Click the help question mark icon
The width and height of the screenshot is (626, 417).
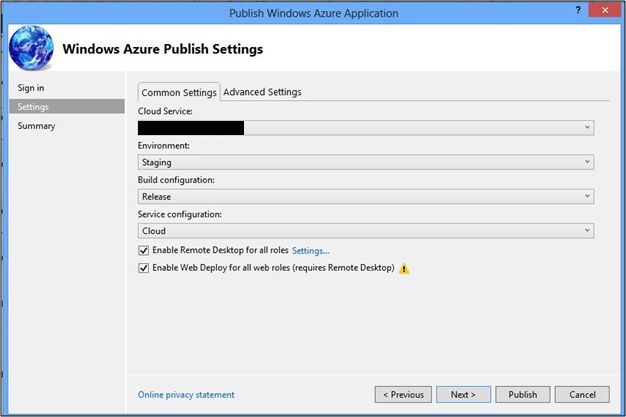point(579,11)
